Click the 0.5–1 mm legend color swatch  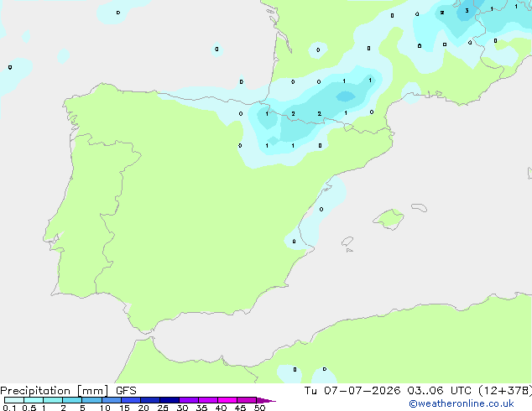34,400
